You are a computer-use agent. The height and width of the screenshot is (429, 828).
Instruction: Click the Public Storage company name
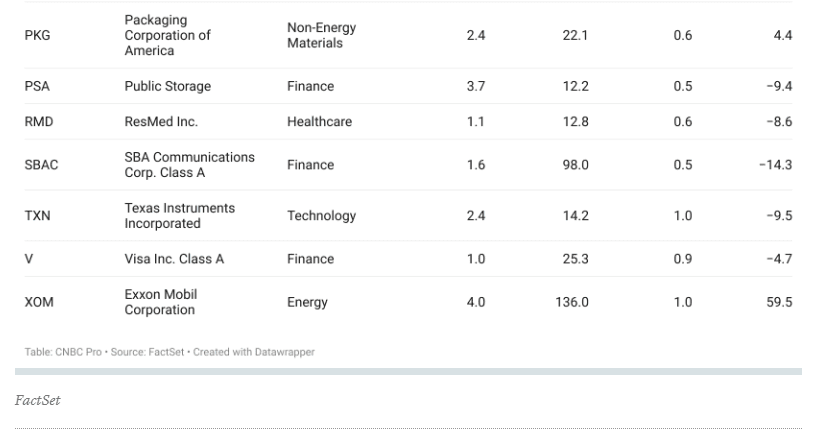[167, 86]
